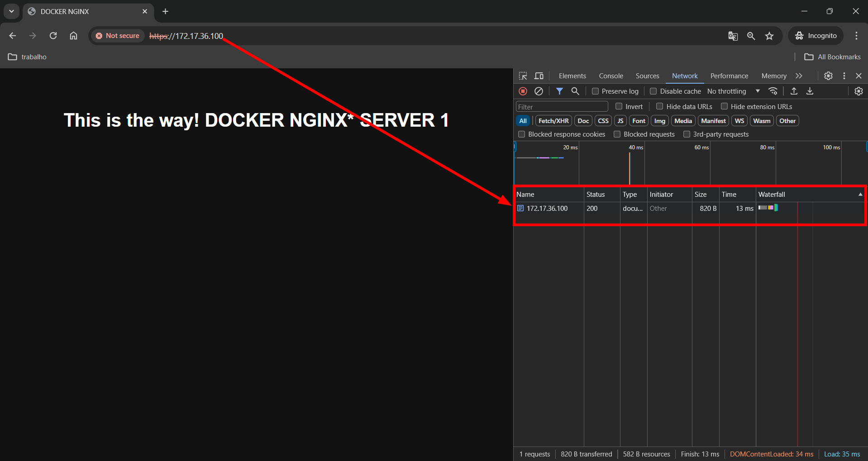Open the No throttling dropdown

(x=734, y=91)
